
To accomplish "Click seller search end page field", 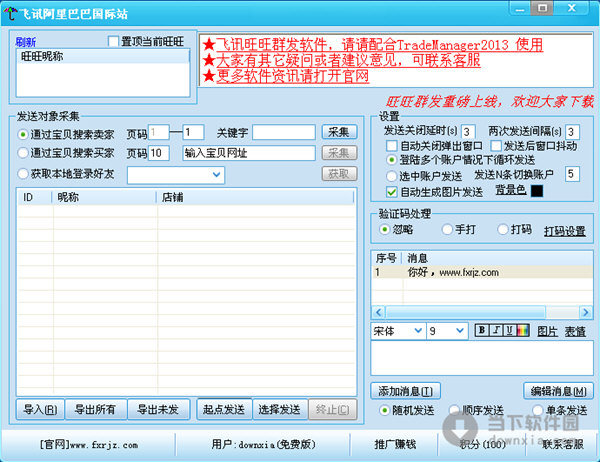I will pyautogui.click(x=193, y=132).
